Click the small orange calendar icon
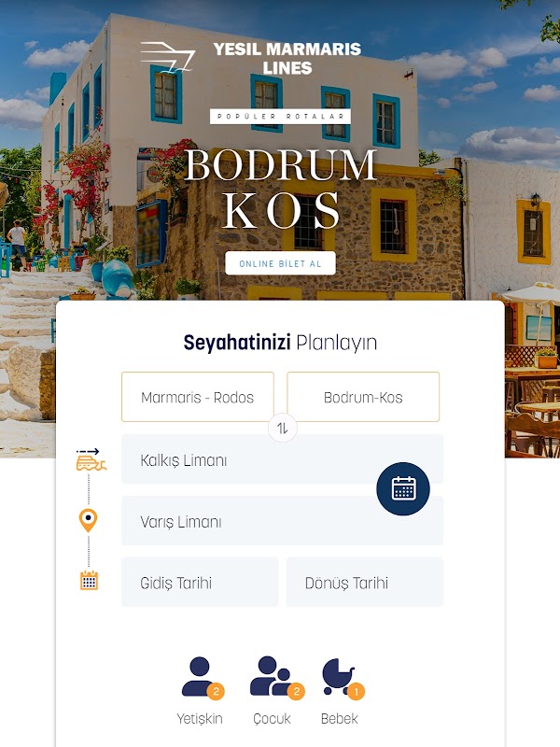Viewport: 560px width, 747px height. [89, 580]
